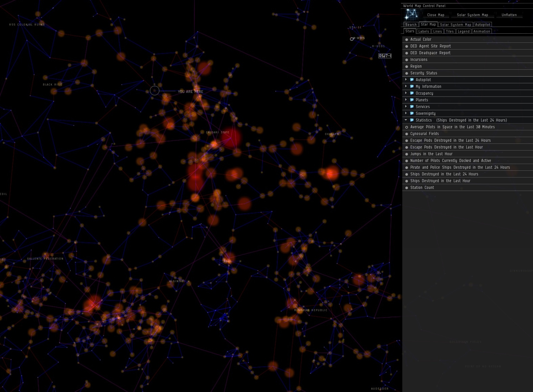The width and height of the screenshot is (533, 392).
Task: Click the Planets folder icon
Action: pyautogui.click(x=412, y=100)
